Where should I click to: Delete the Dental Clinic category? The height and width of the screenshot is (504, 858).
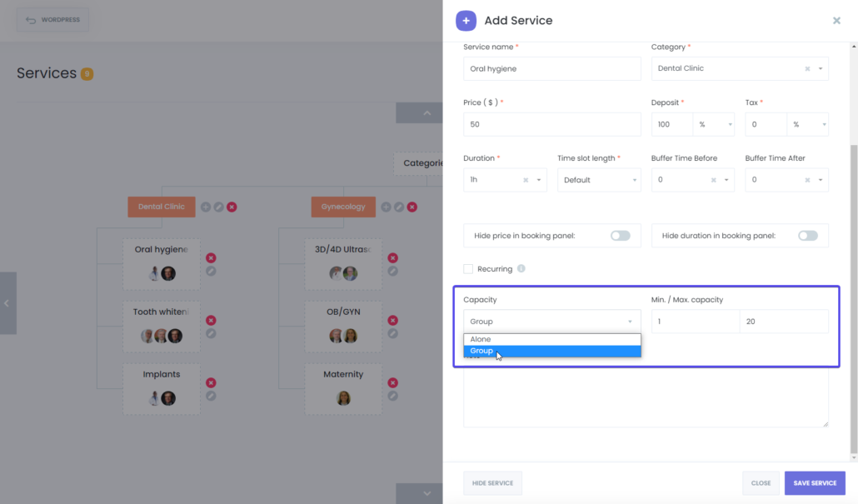tap(232, 207)
